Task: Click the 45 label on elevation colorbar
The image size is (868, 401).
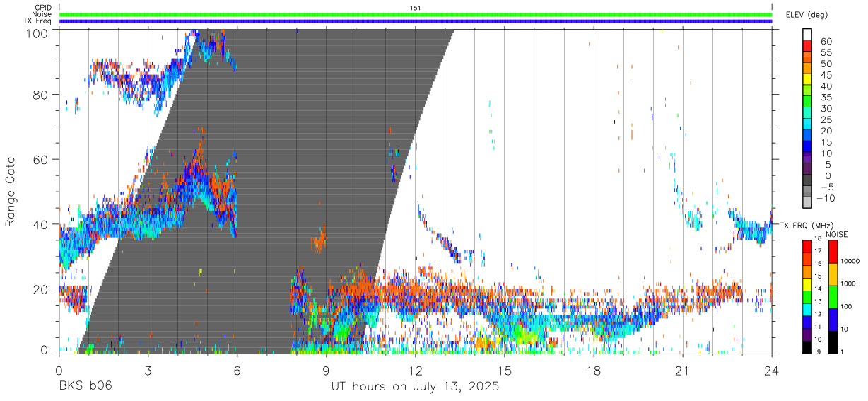Action: (825, 75)
